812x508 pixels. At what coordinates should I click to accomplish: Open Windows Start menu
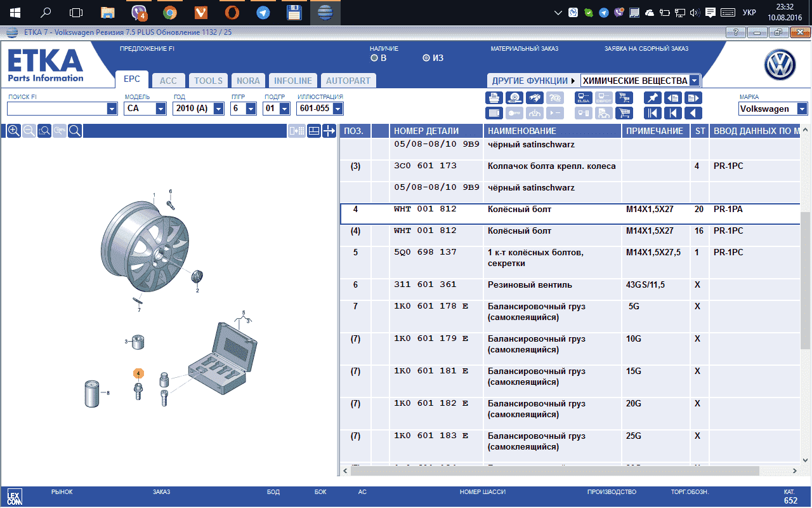(x=15, y=12)
